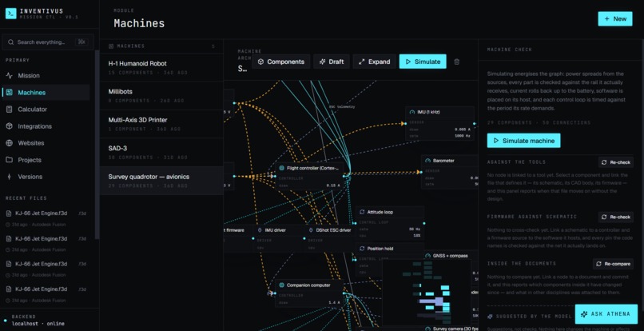The image size is (644, 331).
Task: Select the SAD-3 machine
Action: pyautogui.click(x=161, y=152)
